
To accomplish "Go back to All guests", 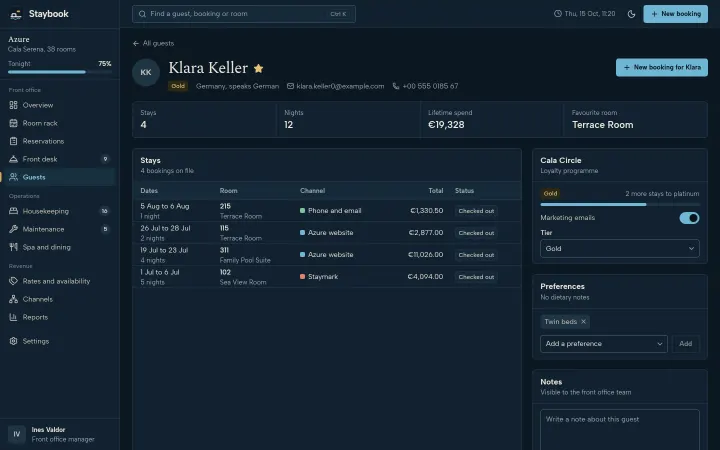I will tap(153, 43).
